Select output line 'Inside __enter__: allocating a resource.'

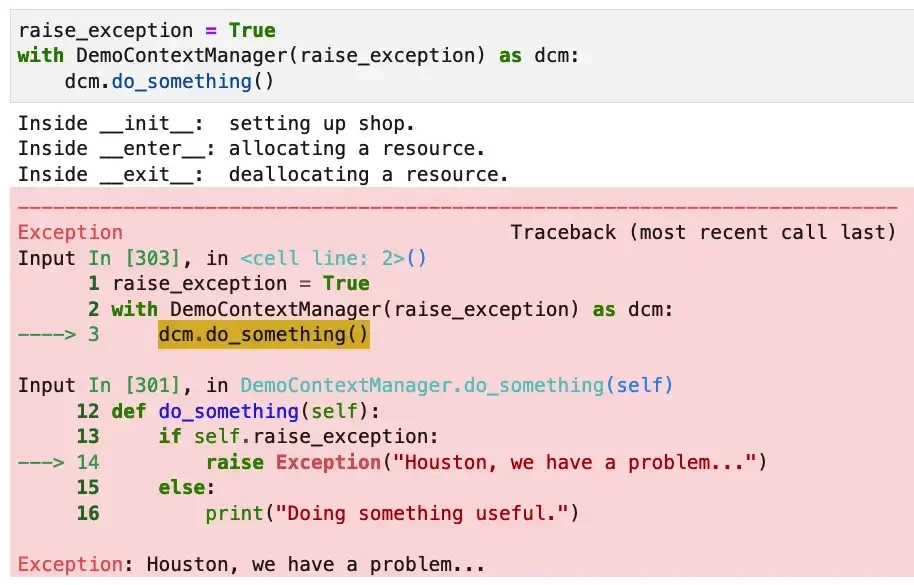pyautogui.click(x=251, y=149)
